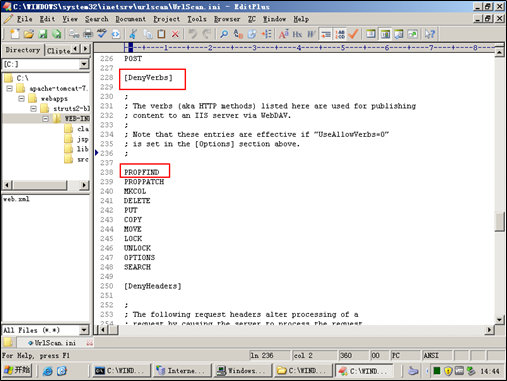Viewport: 507px width, 381px height.
Task: Undo the last edit
Action: pyautogui.click(x=193, y=34)
